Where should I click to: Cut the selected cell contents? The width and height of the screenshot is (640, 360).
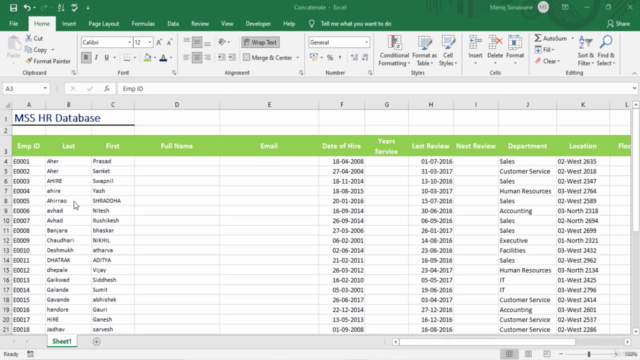(34, 38)
